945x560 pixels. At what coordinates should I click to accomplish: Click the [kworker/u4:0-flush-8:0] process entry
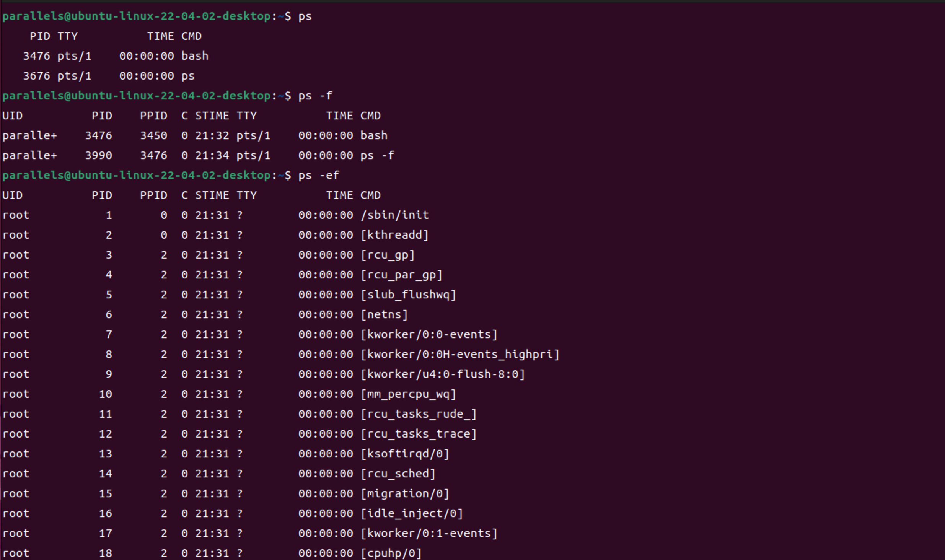tap(443, 374)
